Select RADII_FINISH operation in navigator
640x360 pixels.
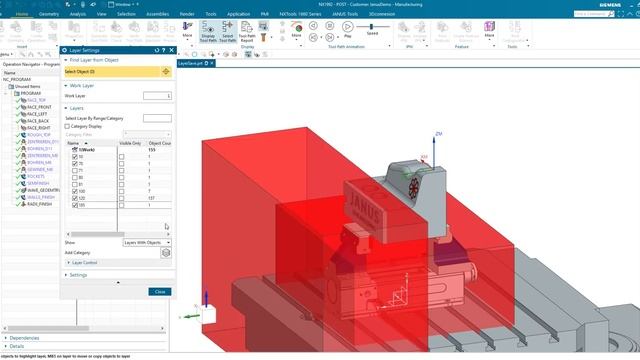(x=39, y=204)
